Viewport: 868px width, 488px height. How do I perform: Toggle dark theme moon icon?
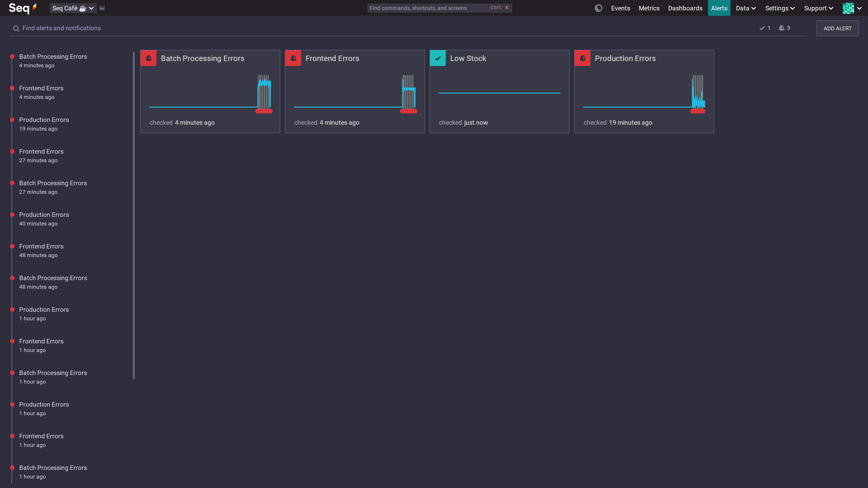tap(598, 8)
